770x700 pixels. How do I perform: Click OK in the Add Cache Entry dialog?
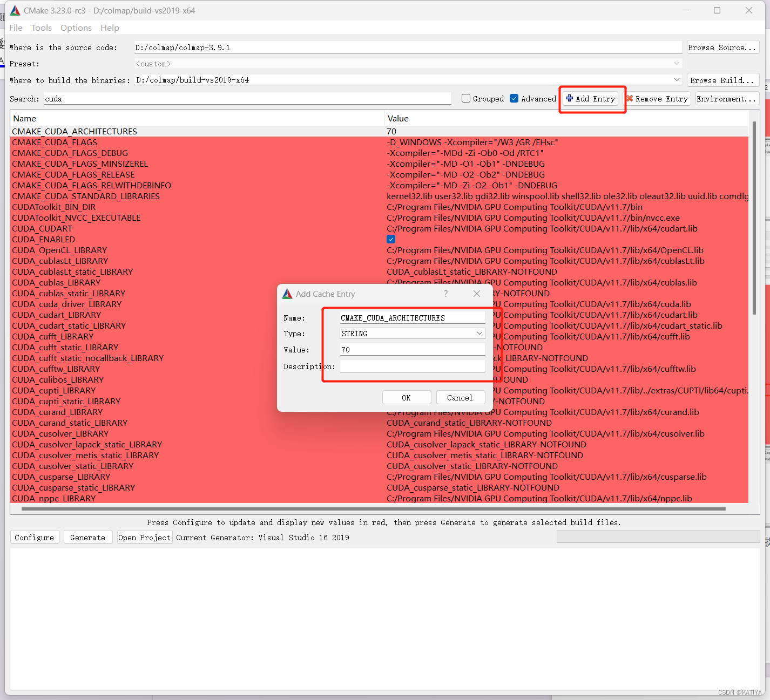pyautogui.click(x=407, y=397)
